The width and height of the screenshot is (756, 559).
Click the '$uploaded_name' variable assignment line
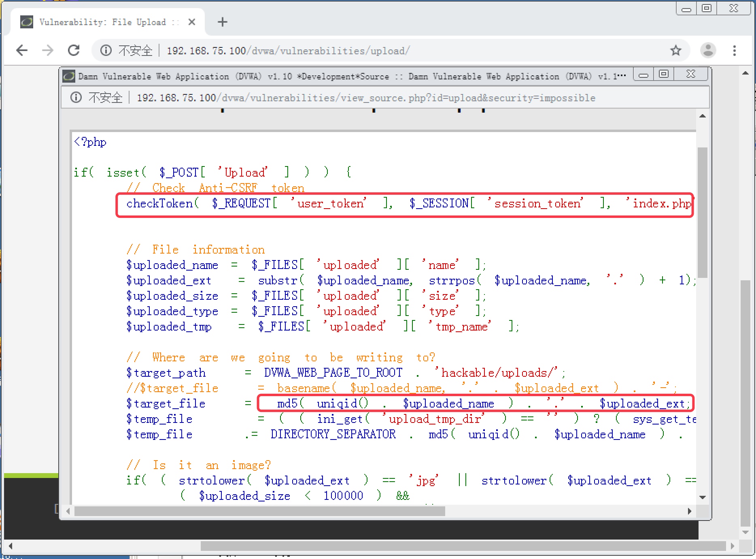pyautogui.click(x=306, y=265)
